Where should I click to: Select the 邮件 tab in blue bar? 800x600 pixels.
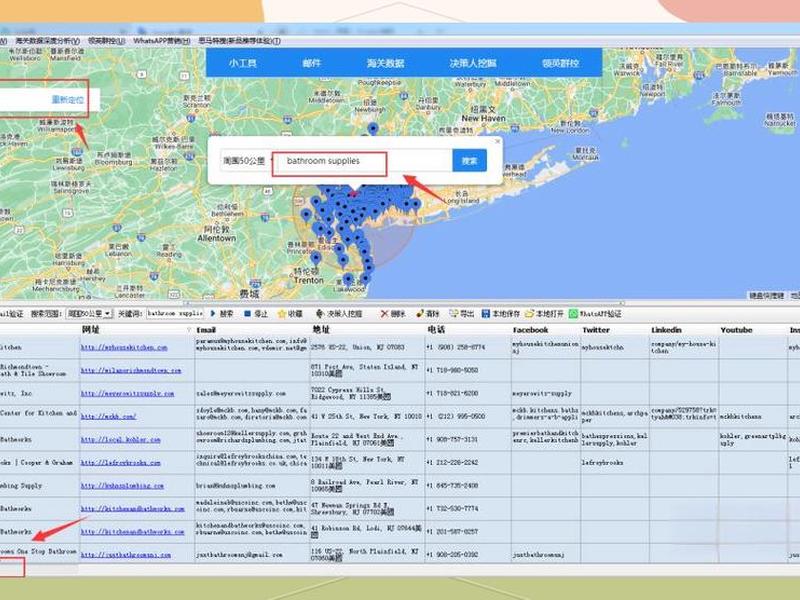311,63
